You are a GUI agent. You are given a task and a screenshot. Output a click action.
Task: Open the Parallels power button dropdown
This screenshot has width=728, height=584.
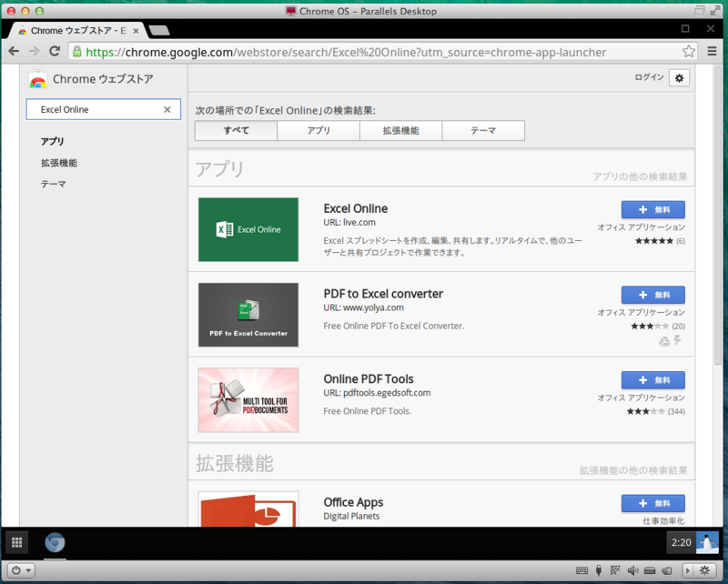coord(21,570)
